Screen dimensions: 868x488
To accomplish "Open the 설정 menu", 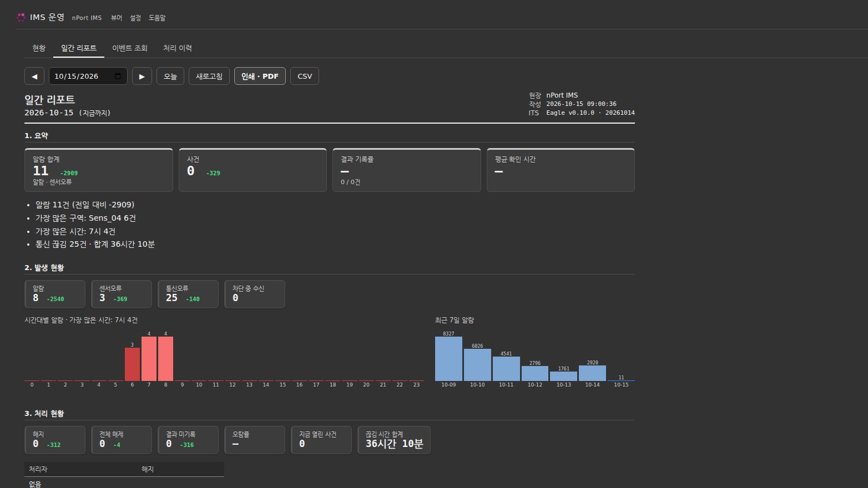I will 135,18.
